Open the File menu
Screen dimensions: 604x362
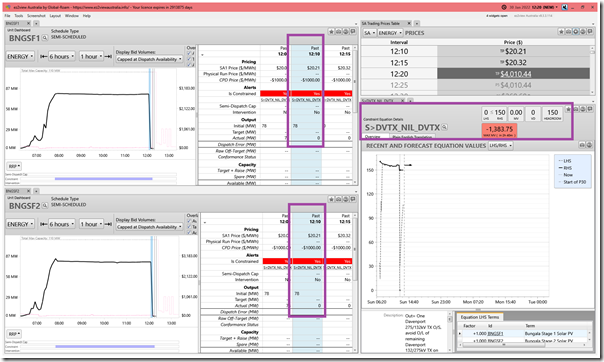[7, 16]
